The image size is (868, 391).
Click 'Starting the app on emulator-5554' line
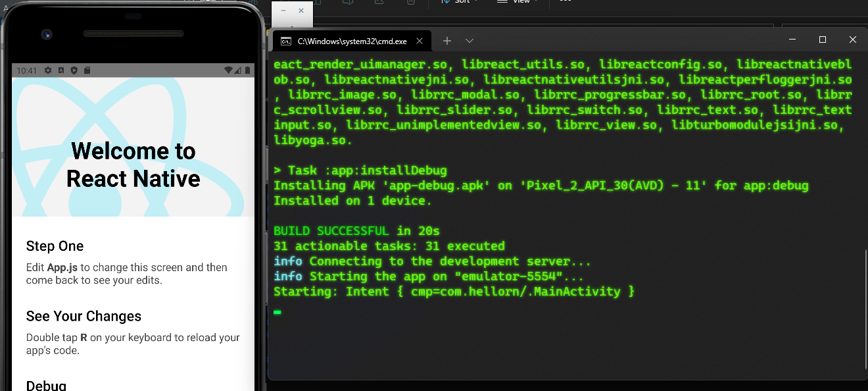(x=429, y=276)
